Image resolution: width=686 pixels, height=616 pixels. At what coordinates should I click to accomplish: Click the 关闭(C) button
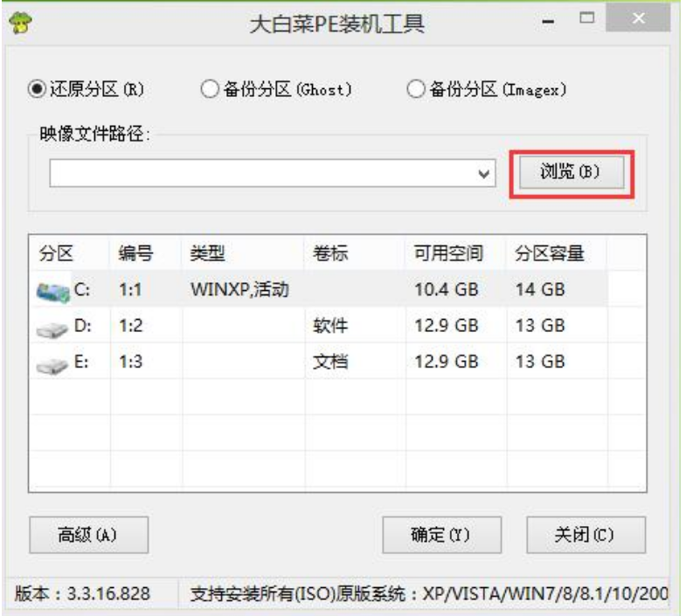pyautogui.click(x=586, y=535)
